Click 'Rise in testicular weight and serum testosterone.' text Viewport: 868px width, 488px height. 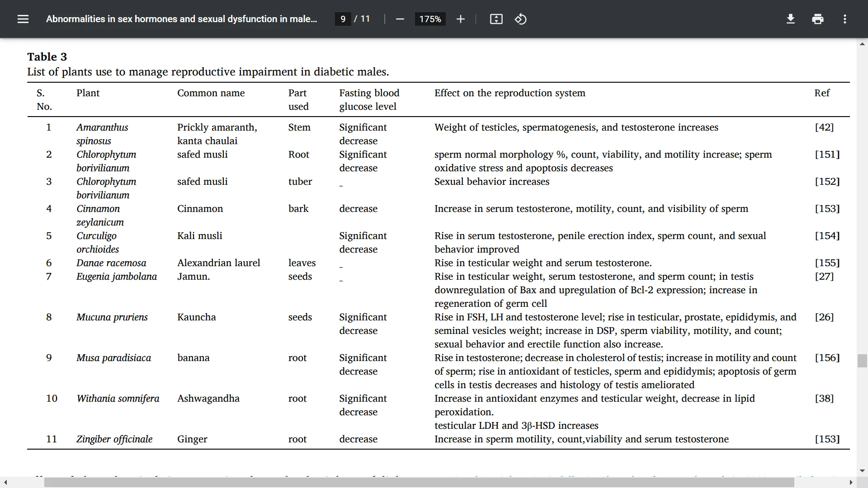543,263
